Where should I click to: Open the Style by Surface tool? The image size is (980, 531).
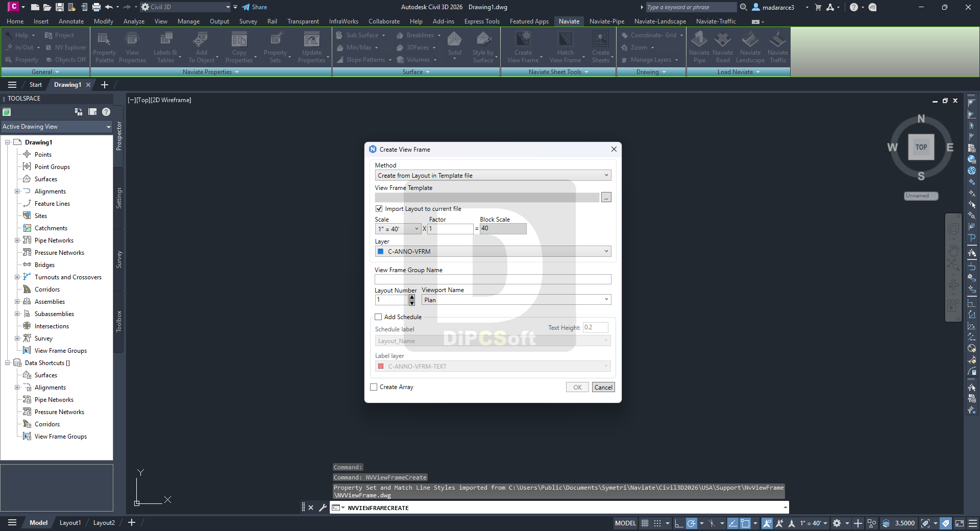(483, 47)
